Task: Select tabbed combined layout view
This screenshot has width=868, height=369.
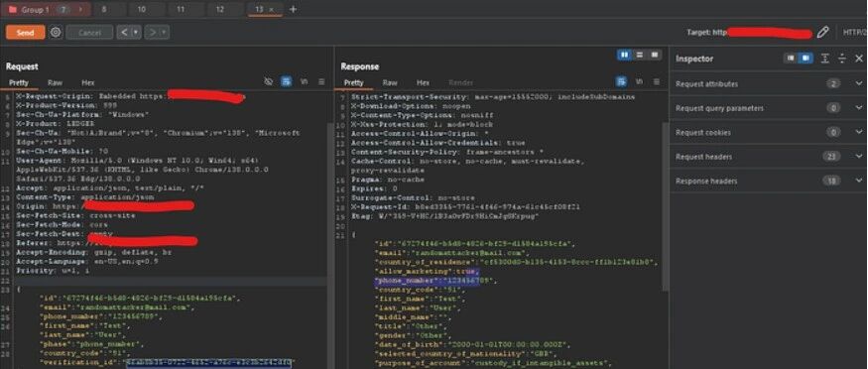Action: click(x=655, y=55)
